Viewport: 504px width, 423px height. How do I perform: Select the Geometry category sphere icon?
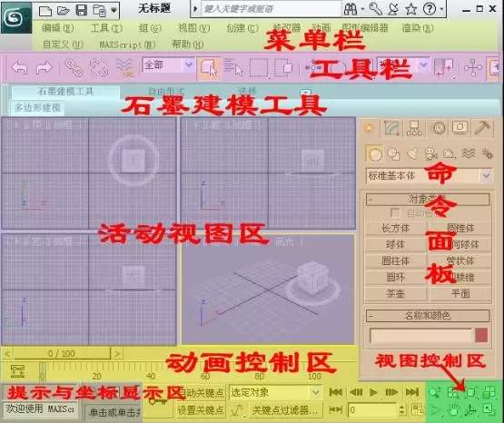point(374,153)
